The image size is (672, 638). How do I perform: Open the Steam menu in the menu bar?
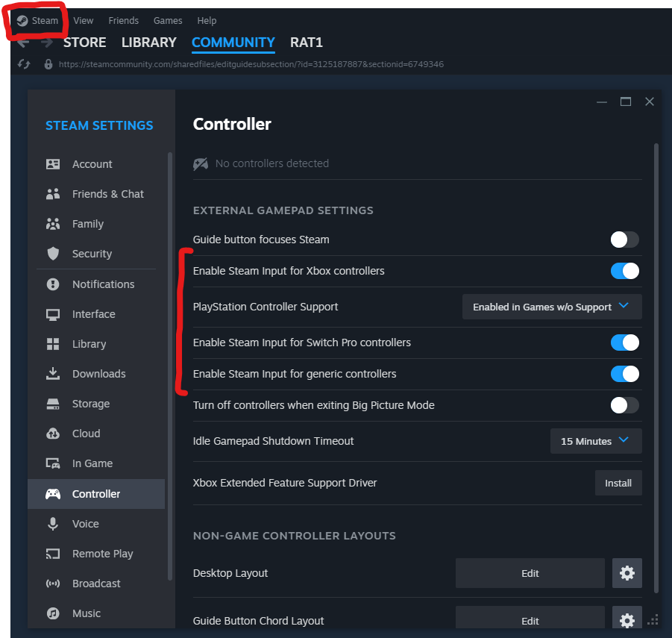point(38,21)
